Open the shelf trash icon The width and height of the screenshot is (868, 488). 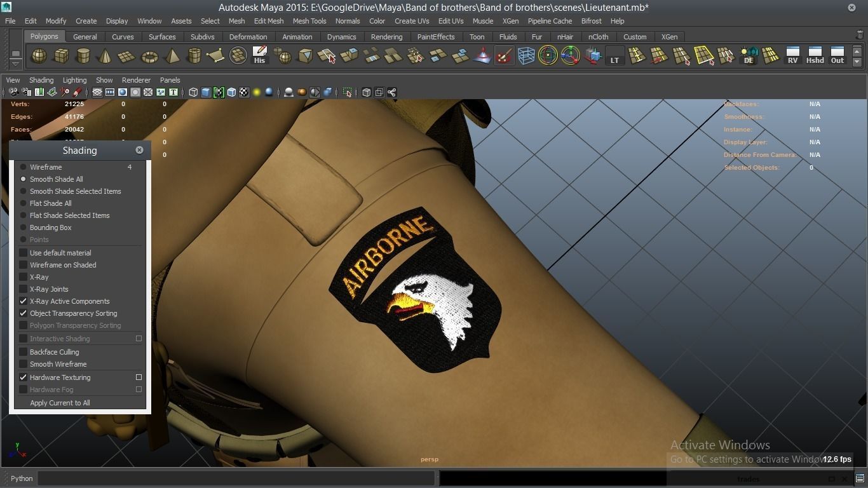(x=860, y=36)
